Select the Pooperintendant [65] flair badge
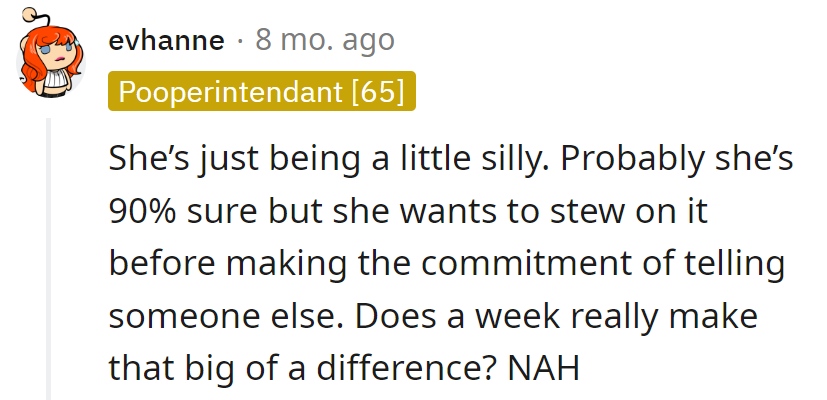 pyautogui.click(x=261, y=92)
